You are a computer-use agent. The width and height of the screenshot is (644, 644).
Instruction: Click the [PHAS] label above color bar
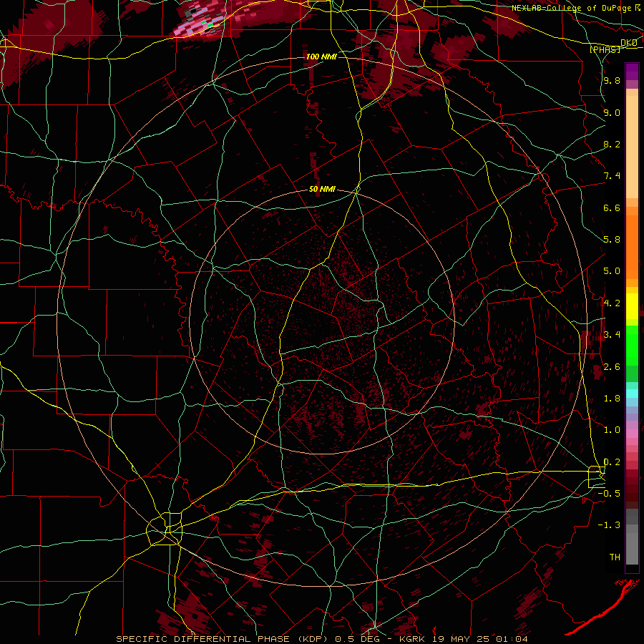click(605, 49)
